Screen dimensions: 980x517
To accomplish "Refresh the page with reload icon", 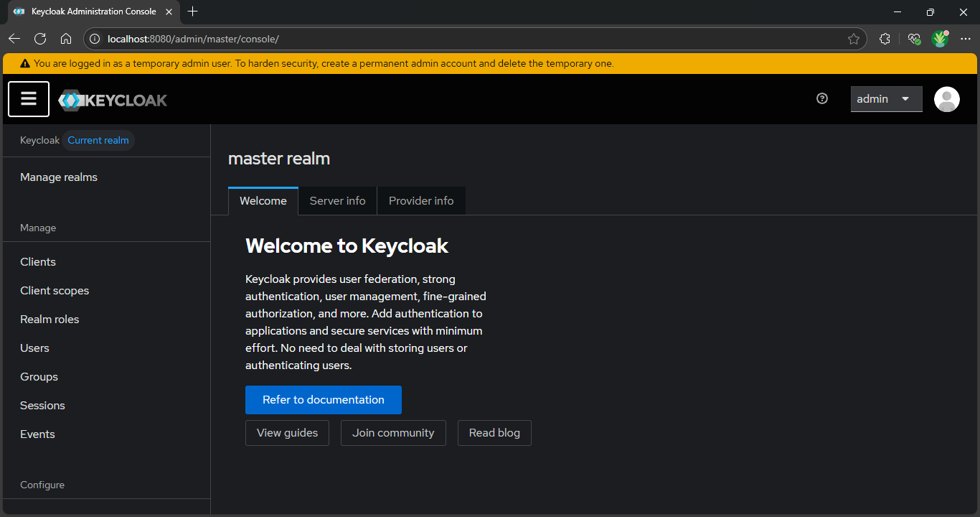I will click(40, 39).
